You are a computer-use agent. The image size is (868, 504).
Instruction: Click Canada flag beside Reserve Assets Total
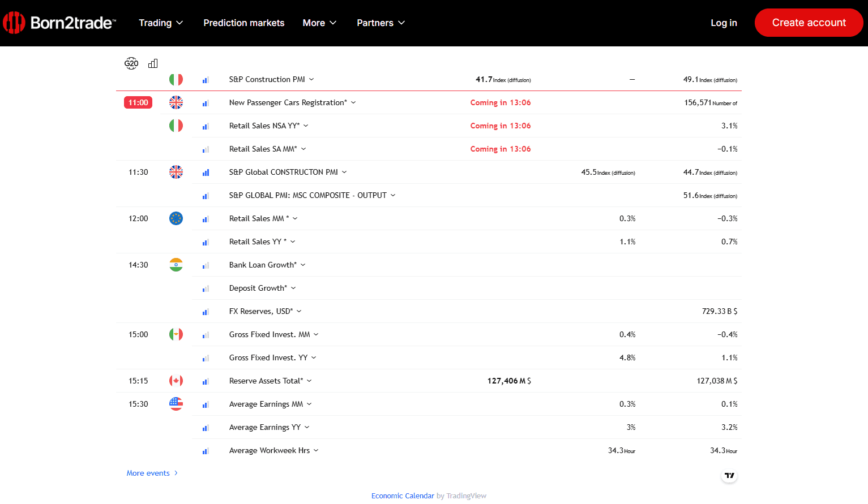pyautogui.click(x=176, y=381)
